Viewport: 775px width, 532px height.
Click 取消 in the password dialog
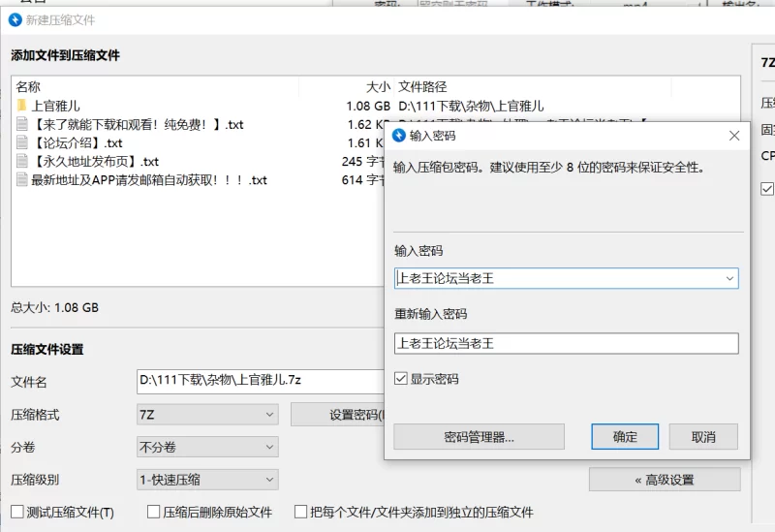pyautogui.click(x=703, y=437)
